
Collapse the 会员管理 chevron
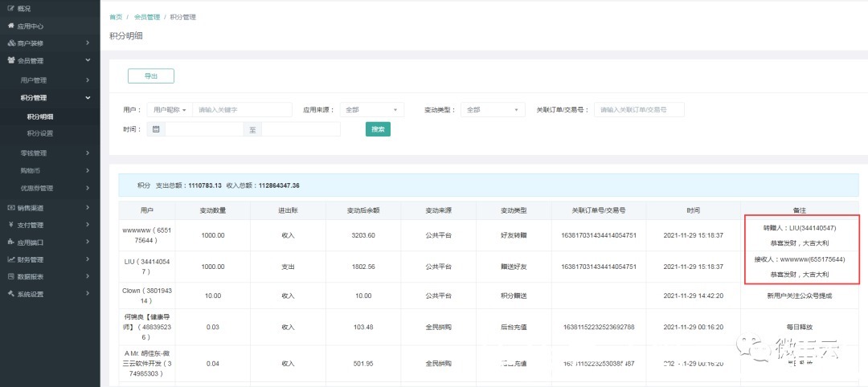coord(88,60)
